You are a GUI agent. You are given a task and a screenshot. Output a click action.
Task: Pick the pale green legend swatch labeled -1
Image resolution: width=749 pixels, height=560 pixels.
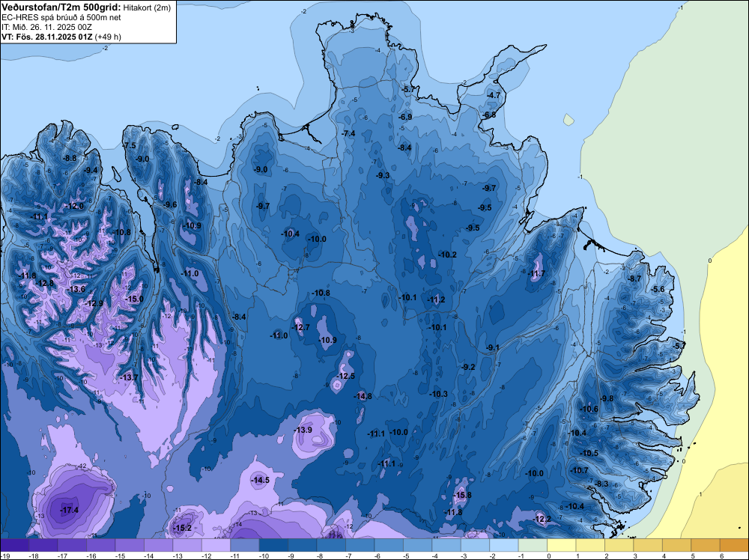point(533,545)
